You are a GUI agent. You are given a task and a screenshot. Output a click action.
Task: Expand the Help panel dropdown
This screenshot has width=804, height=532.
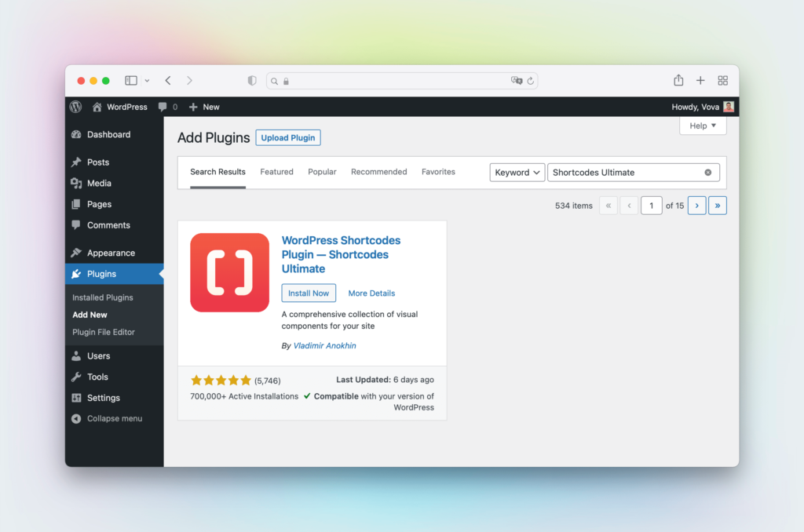(x=703, y=126)
